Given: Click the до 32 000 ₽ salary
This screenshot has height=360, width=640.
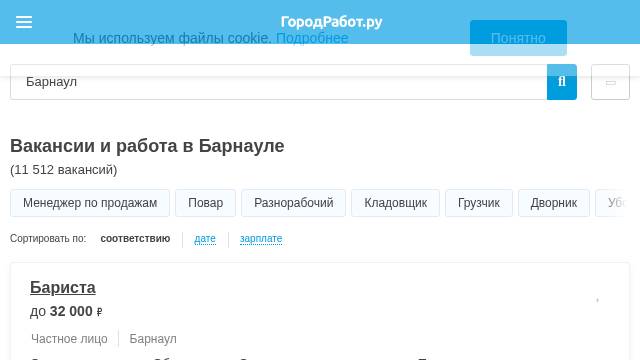Looking at the screenshot, I should tap(66, 311).
